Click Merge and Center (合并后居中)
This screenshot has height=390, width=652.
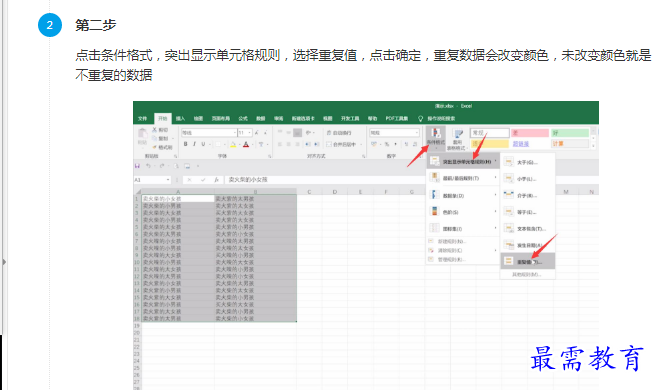point(342,144)
